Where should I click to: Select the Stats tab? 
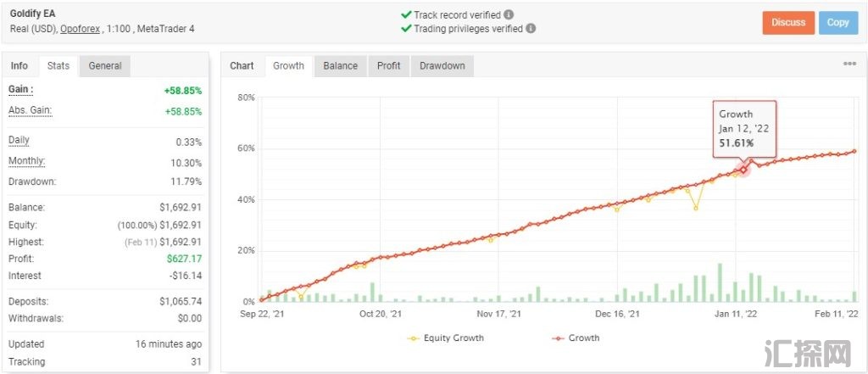[x=58, y=65]
